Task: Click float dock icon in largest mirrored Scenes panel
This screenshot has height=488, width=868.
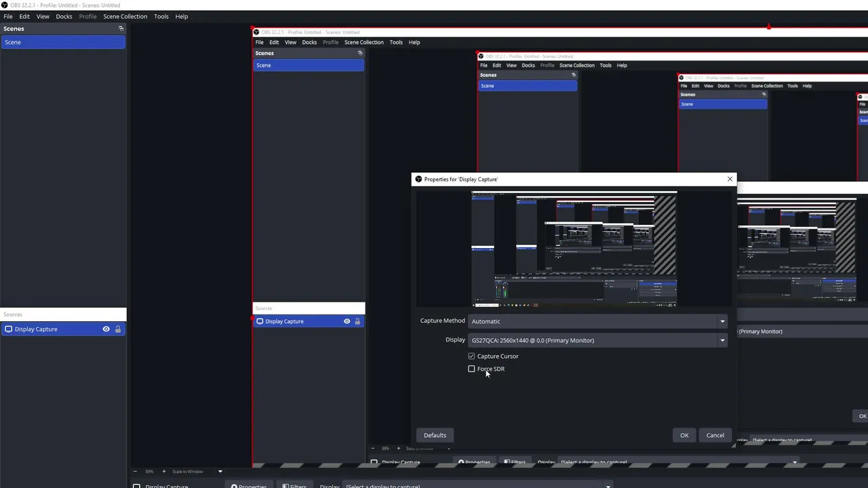Action: click(x=360, y=53)
